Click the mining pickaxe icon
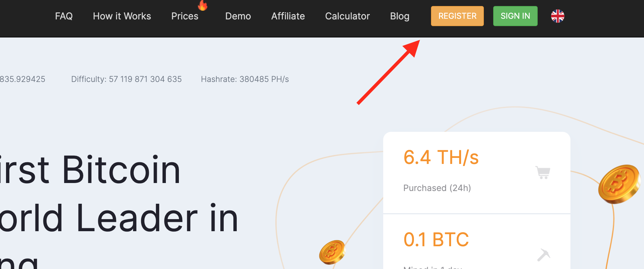The image size is (644, 269). tap(544, 255)
